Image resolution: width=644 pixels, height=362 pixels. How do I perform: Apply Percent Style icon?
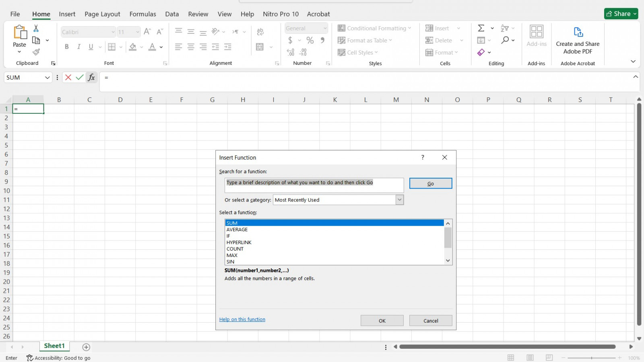point(310,40)
